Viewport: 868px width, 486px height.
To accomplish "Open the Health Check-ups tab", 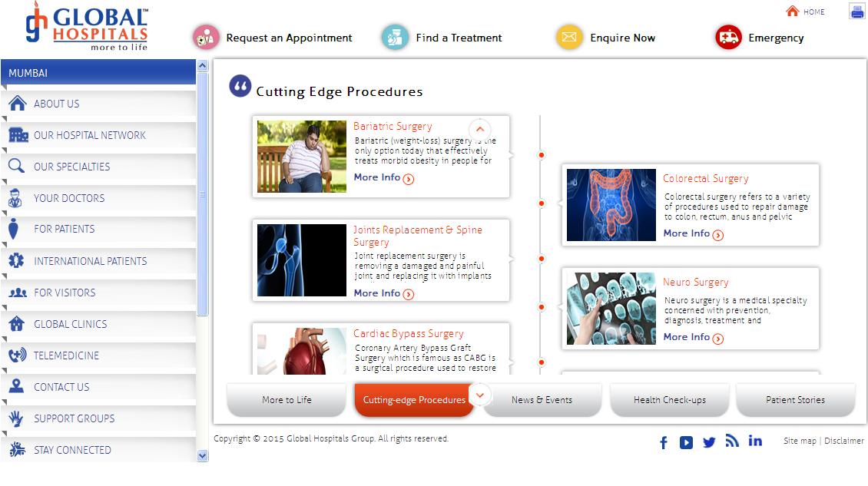I will click(669, 400).
